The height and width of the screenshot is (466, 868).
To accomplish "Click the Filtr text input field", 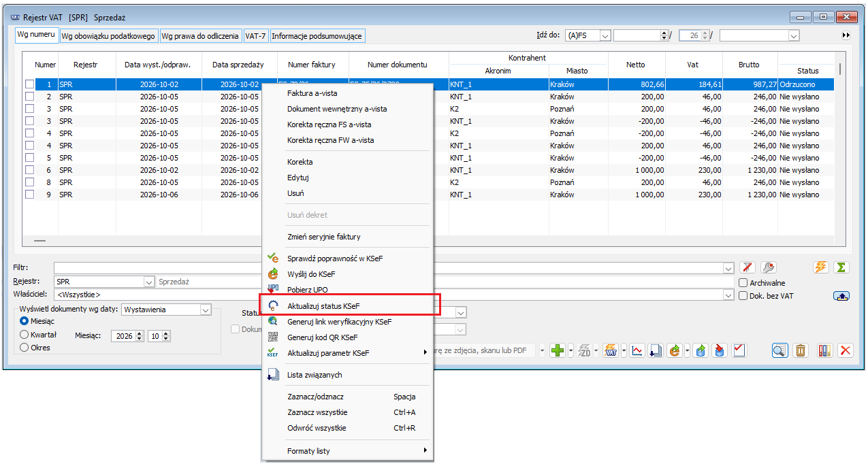I will click(x=388, y=268).
